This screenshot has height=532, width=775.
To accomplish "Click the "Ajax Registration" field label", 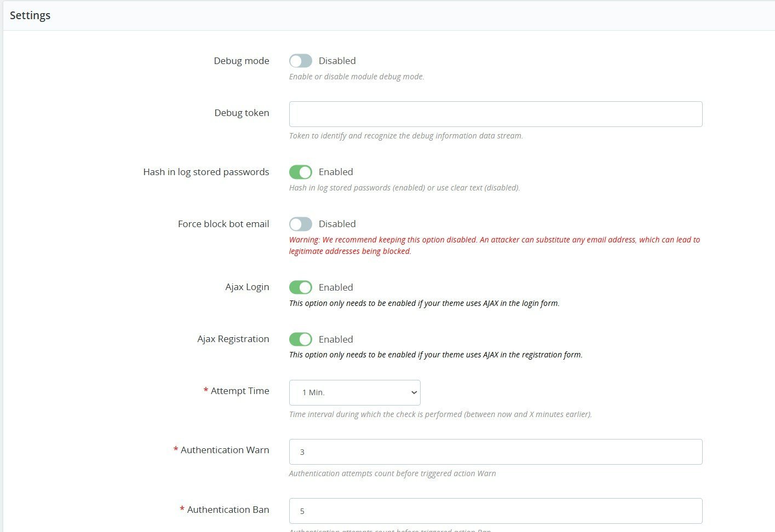I will (x=233, y=339).
